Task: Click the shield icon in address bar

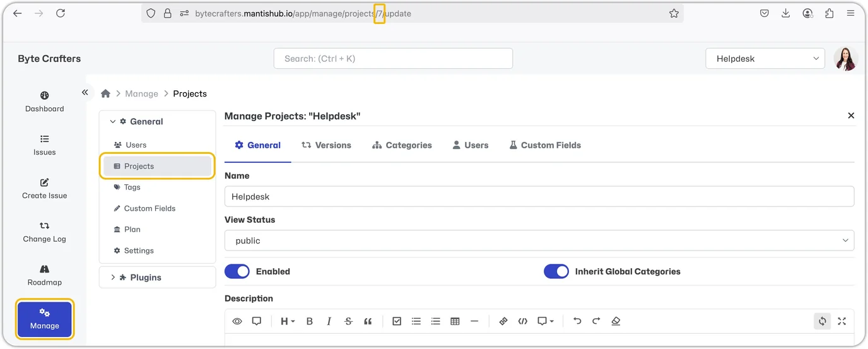Action: [151, 13]
